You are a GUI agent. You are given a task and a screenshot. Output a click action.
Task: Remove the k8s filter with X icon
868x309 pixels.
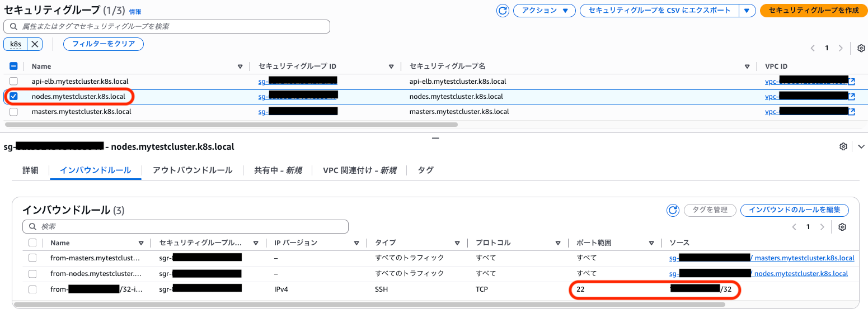pyautogui.click(x=35, y=44)
